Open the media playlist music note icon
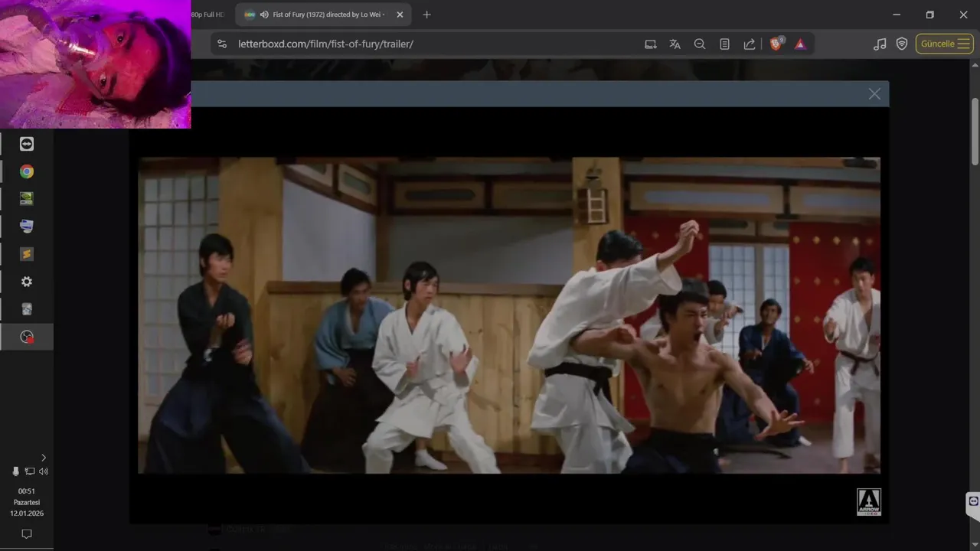This screenshot has width=980, height=551. click(x=880, y=44)
